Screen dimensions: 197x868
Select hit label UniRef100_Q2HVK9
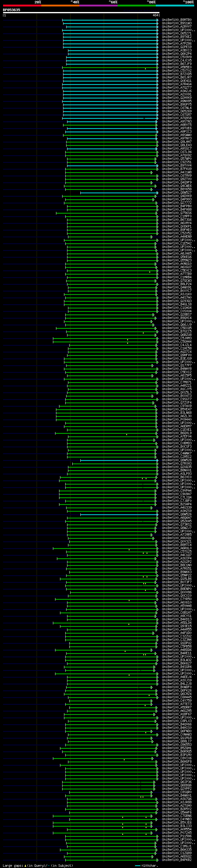(176, 98)
